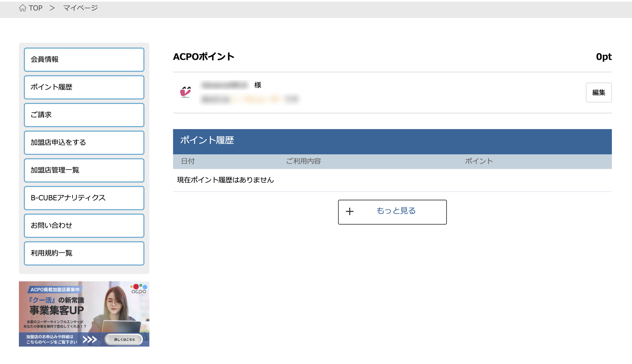Click the acpo logo on the banner
Viewport: 632px width, 364px height.
click(x=139, y=289)
